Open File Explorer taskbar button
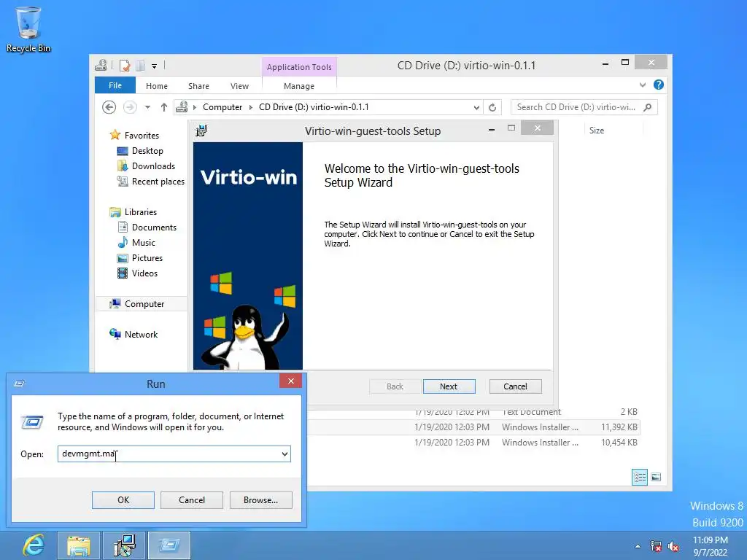747x560 pixels. point(79,545)
